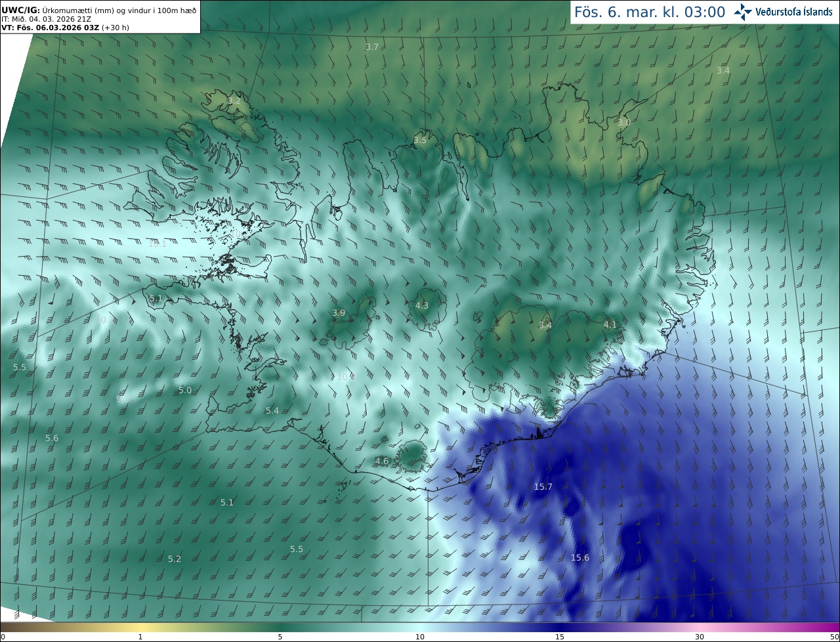Click the 3.9 value label on the map
Screen dimensions: 840x642
pos(339,312)
